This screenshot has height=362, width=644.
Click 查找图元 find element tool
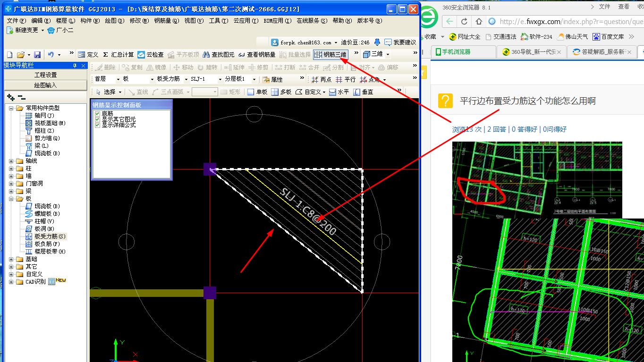pyautogui.click(x=219, y=55)
